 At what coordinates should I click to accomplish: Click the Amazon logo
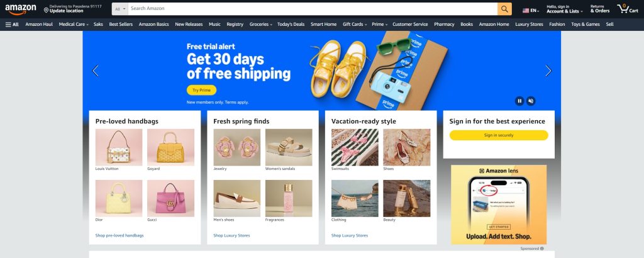(x=21, y=9)
